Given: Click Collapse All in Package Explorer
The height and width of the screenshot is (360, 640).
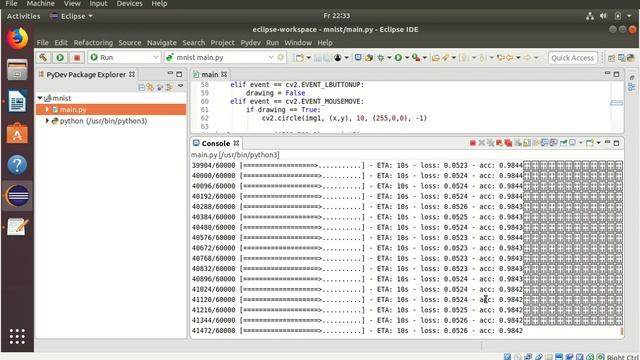Looking at the screenshot, I should tap(141, 87).
